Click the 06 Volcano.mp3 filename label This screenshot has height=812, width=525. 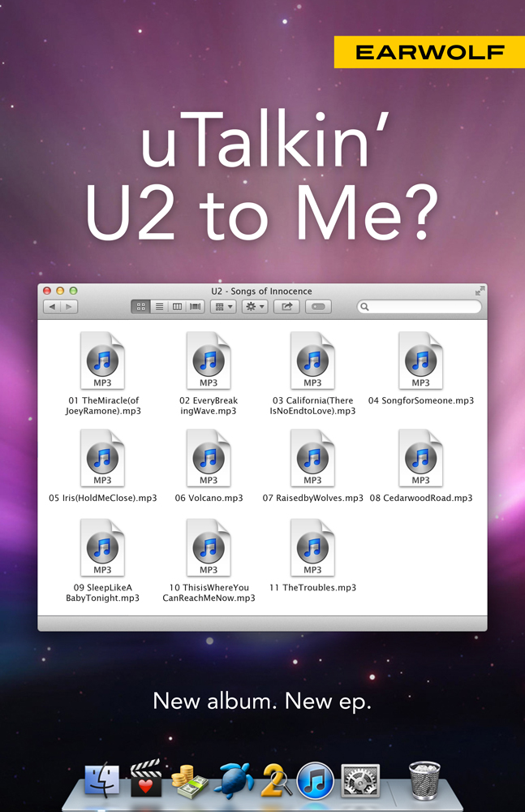(x=209, y=498)
